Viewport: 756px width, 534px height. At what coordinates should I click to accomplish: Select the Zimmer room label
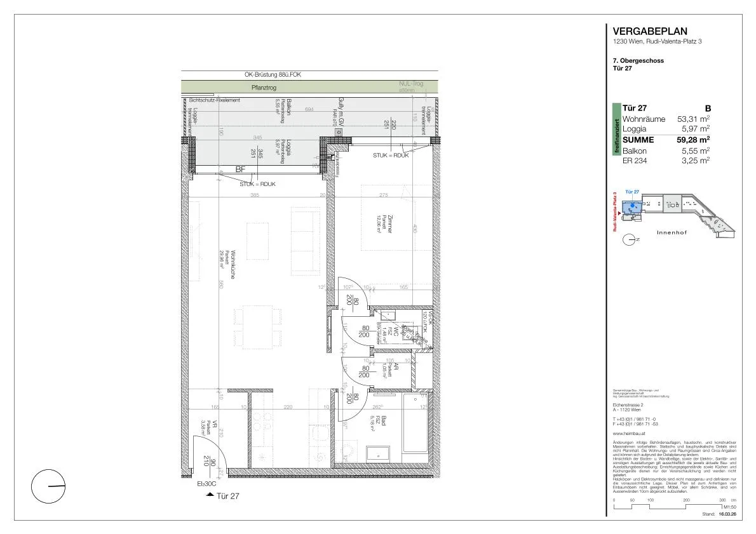pos(389,224)
